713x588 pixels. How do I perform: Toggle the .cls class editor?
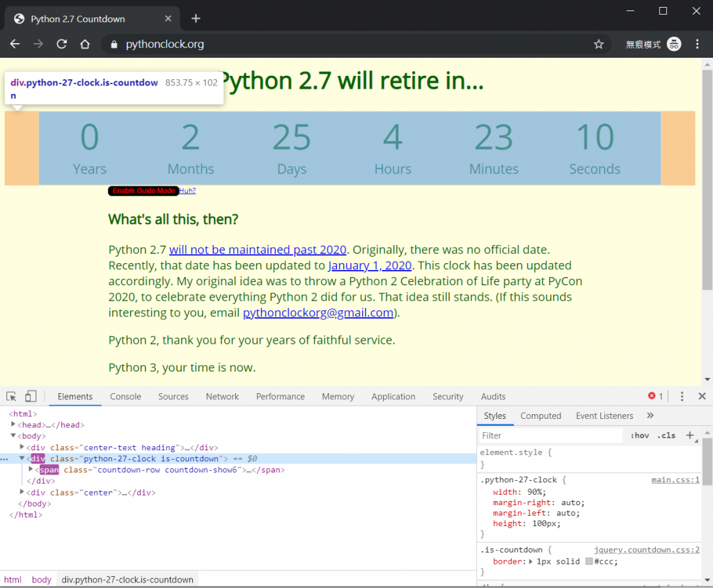[x=666, y=436]
